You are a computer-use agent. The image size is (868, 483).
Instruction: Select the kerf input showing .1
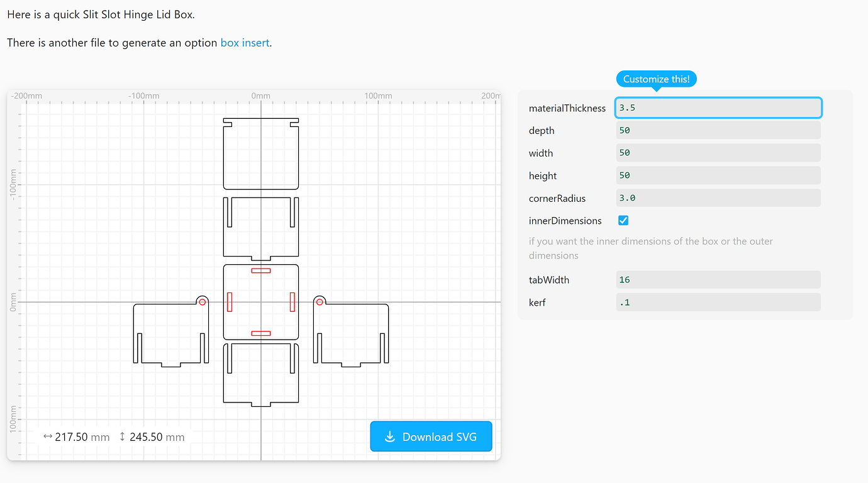pyautogui.click(x=718, y=302)
